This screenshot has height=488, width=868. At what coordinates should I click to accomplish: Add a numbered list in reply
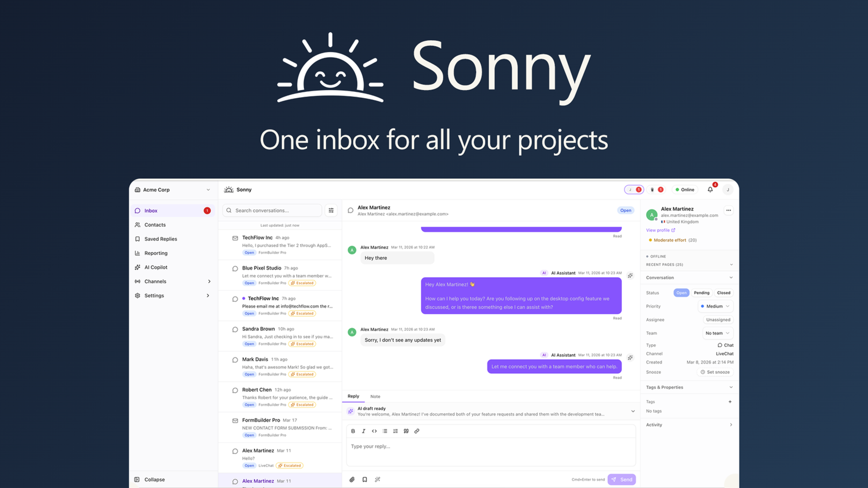395,431
